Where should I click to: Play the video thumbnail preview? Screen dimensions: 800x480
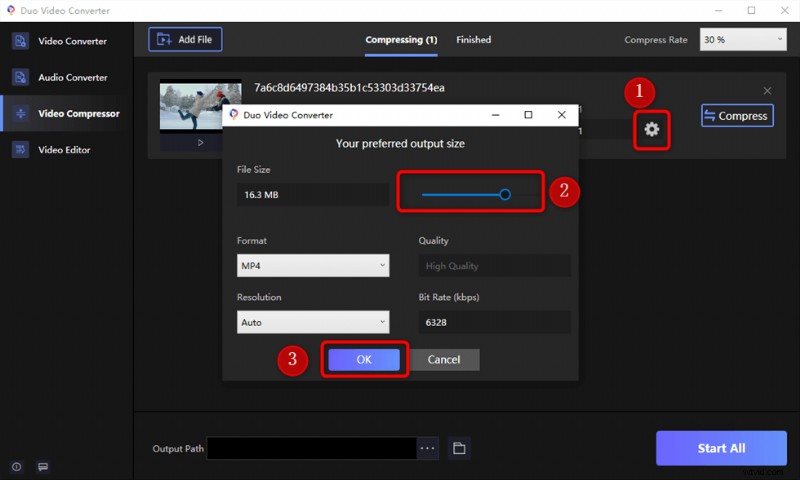(201, 143)
